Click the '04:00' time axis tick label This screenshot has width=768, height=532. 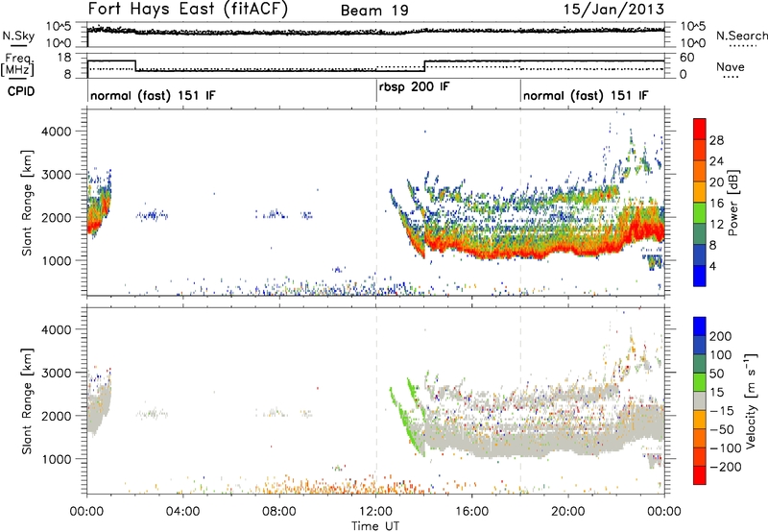coord(183,512)
